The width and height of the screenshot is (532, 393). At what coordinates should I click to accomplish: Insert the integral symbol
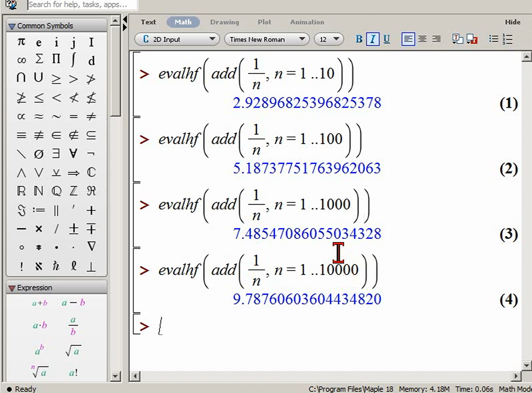tap(73, 60)
